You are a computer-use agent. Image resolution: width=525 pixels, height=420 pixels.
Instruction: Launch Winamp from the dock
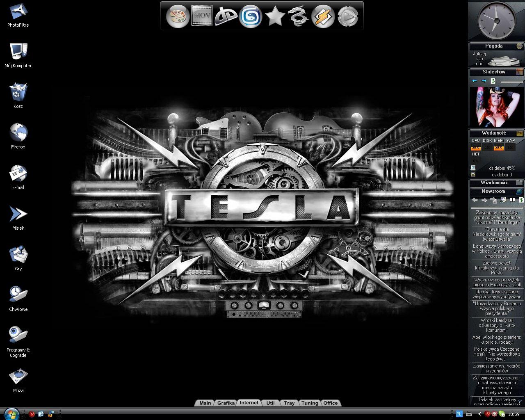(323, 16)
